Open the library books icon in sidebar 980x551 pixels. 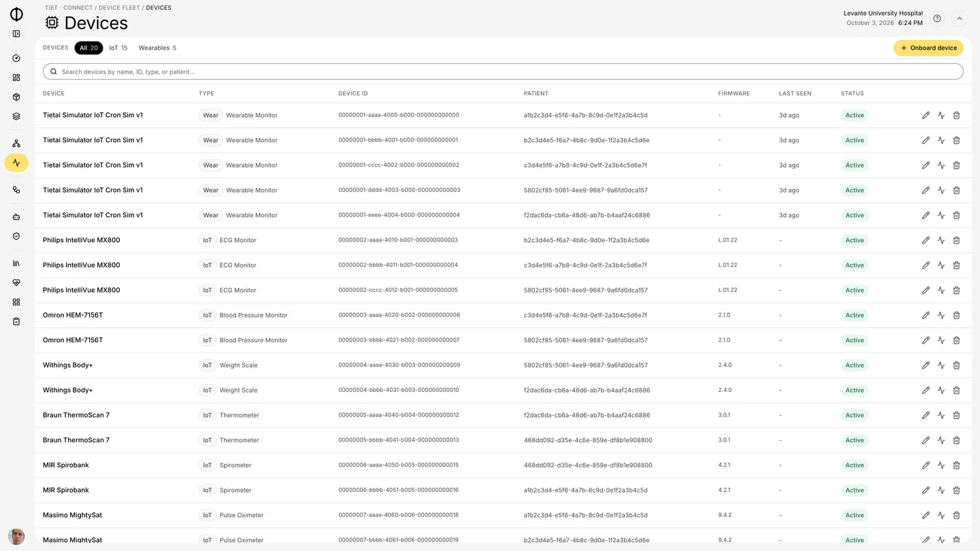[x=16, y=263]
